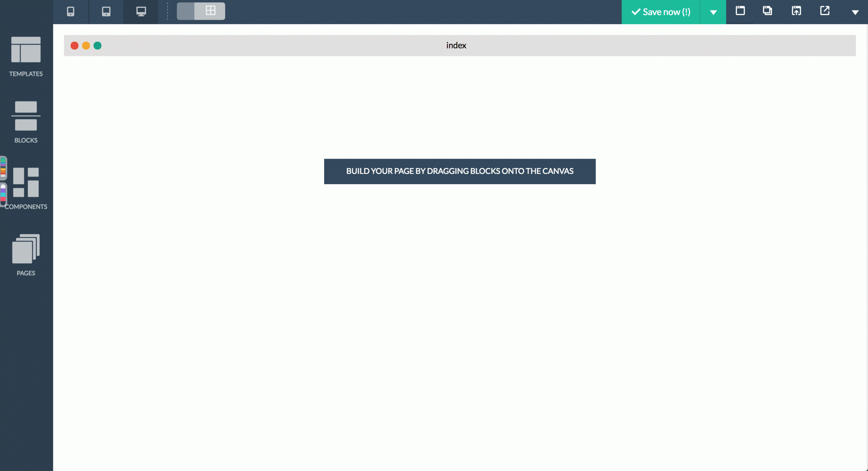Switch to the index page tab

click(x=456, y=45)
